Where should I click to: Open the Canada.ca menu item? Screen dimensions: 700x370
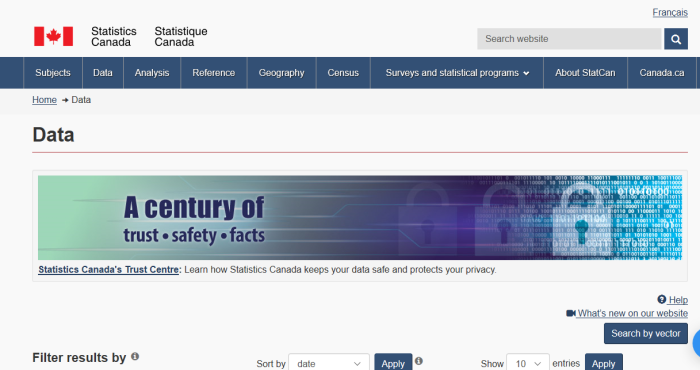662,73
